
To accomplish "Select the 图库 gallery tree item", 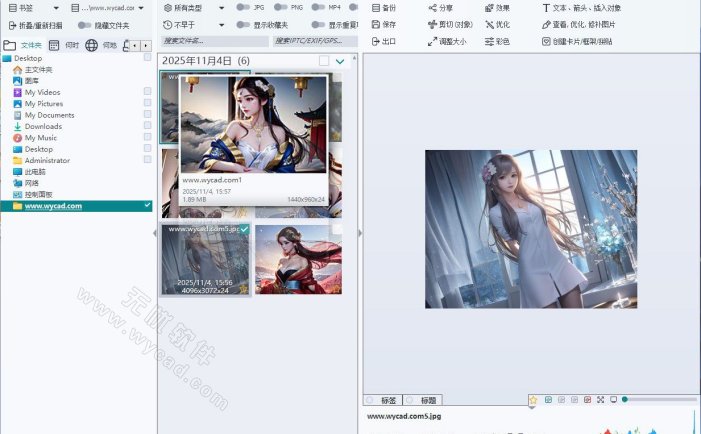I will click(32, 81).
